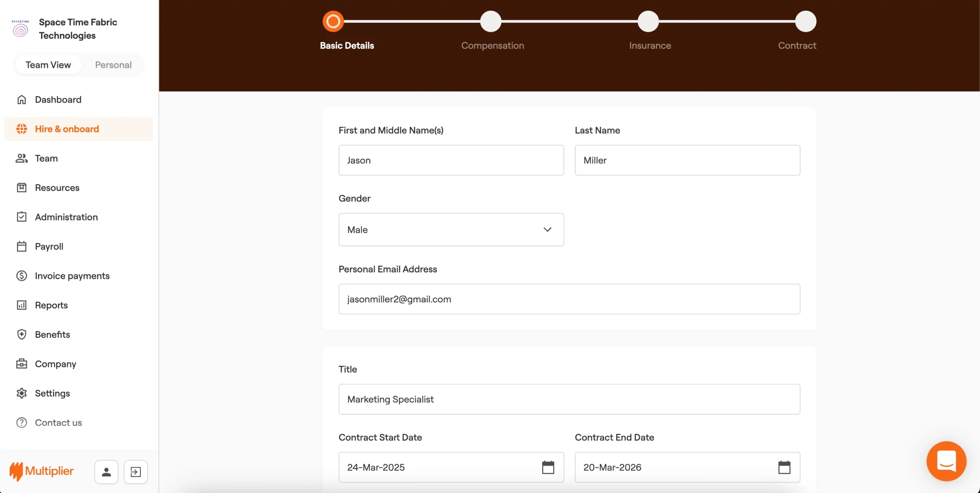Click the Insurance step label
Screen dimensions: 980x493
[650, 46]
